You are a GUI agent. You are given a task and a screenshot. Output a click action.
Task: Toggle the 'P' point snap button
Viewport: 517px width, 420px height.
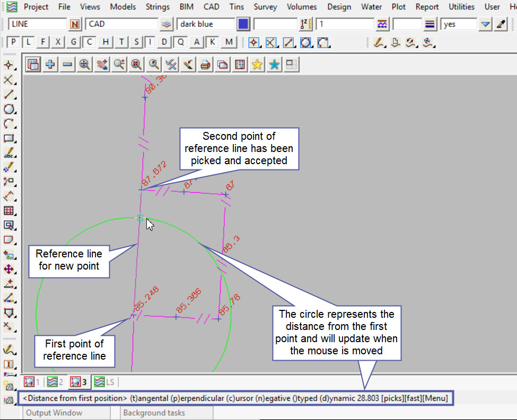click(14, 42)
